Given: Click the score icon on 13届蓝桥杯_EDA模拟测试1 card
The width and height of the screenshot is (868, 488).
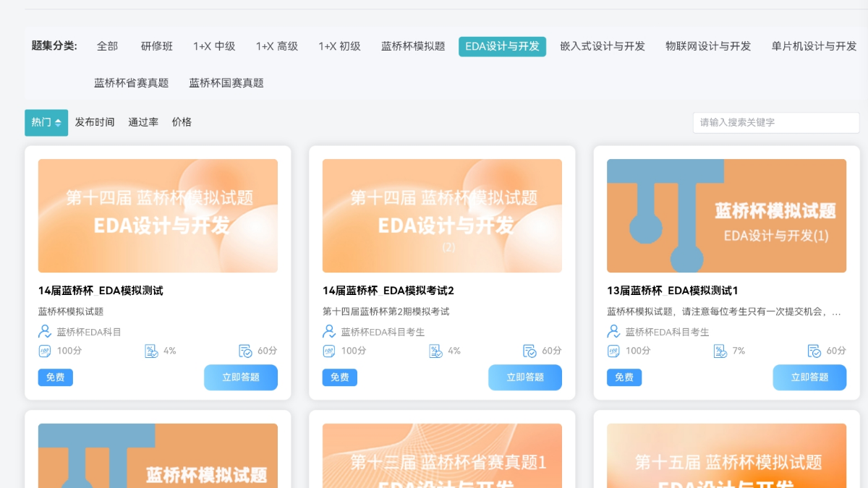Looking at the screenshot, I should click(613, 351).
